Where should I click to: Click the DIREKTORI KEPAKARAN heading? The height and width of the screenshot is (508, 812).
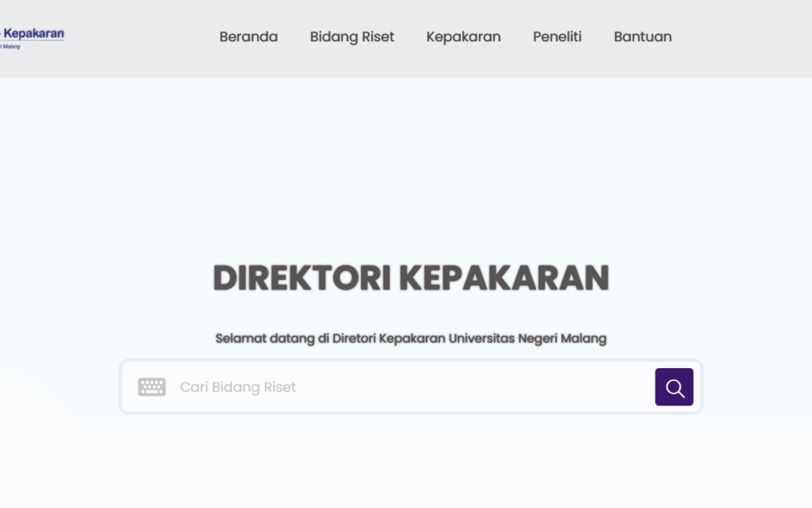click(x=411, y=277)
